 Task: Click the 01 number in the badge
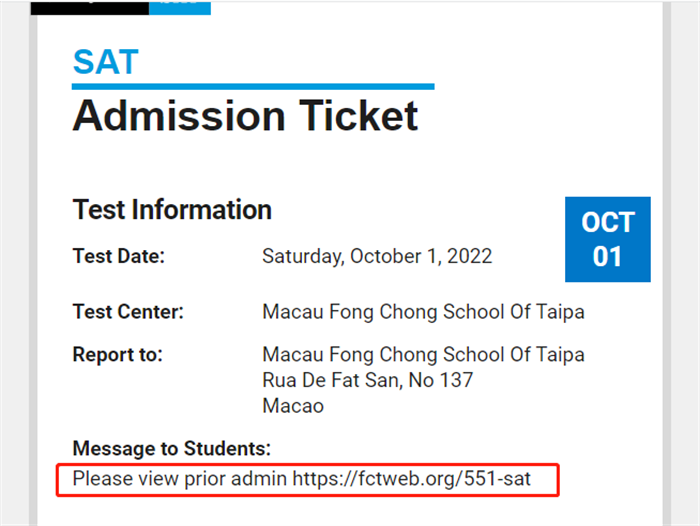[607, 257]
